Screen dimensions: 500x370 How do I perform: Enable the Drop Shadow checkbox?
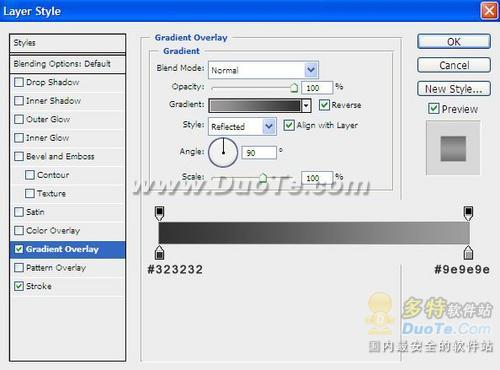point(19,82)
